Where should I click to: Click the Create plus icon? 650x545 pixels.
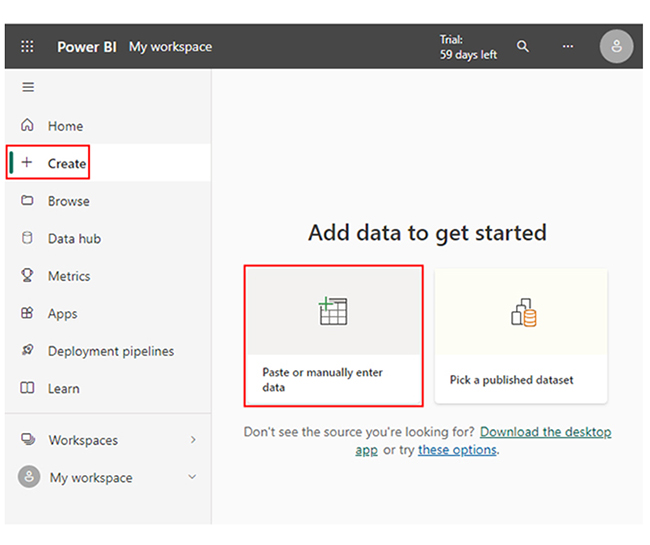coord(27,162)
